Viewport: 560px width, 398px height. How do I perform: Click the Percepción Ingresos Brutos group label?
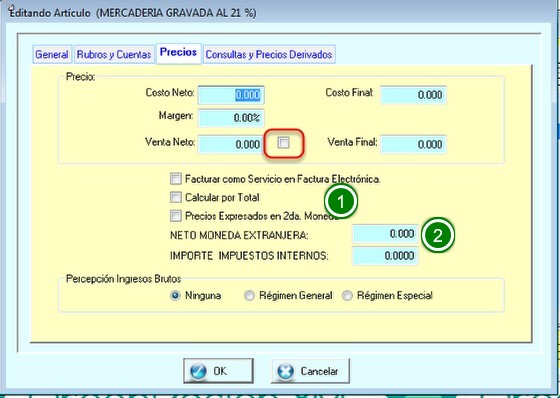pyautogui.click(x=124, y=279)
